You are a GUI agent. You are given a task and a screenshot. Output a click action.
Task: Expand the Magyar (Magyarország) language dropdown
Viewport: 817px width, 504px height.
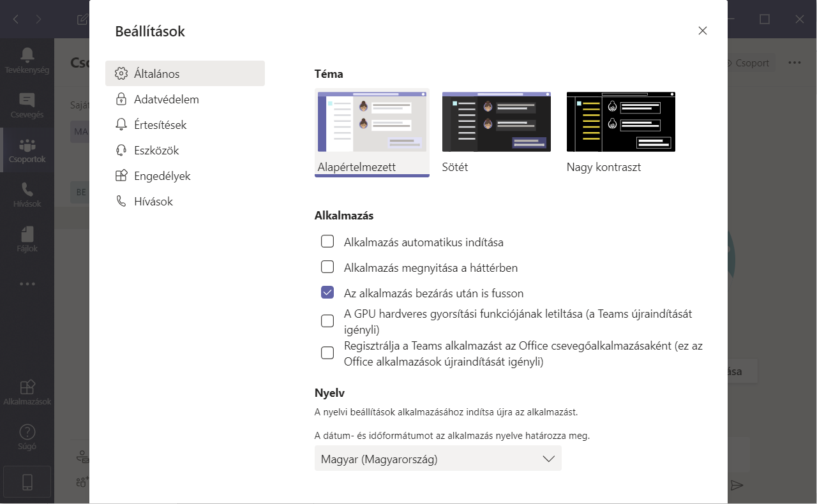tap(438, 459)
